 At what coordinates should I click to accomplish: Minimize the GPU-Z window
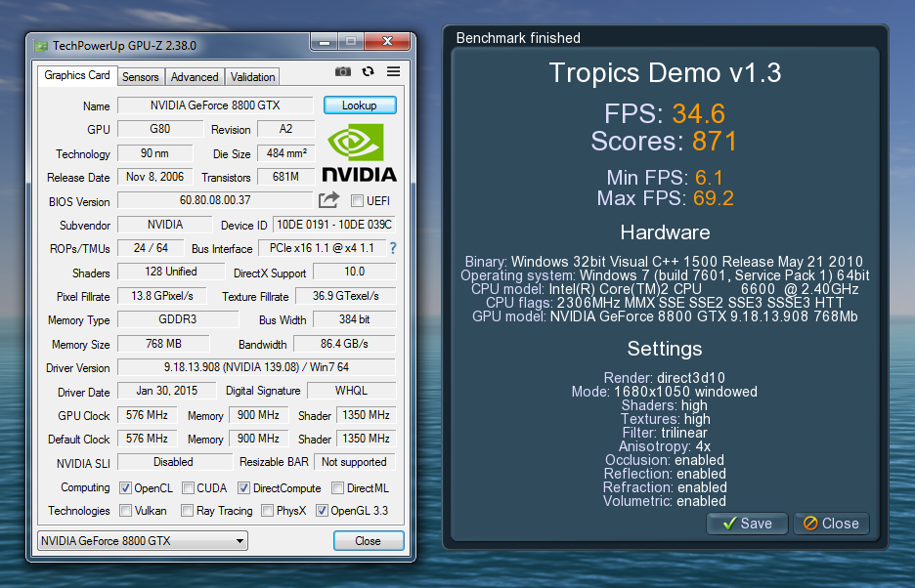click(326, 41)
